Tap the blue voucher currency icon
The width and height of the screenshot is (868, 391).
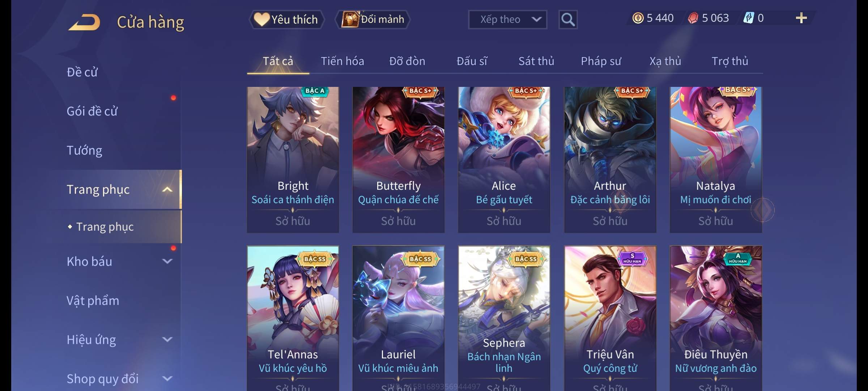[748, 18]
